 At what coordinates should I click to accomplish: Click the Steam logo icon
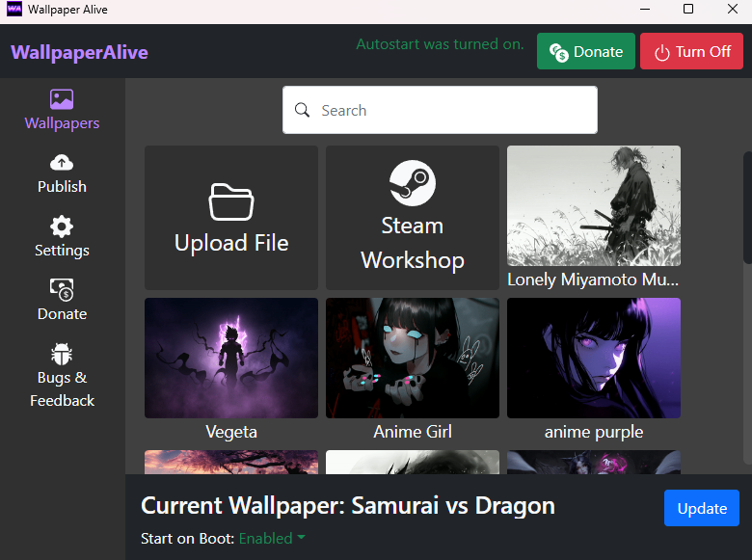point(413,183)
